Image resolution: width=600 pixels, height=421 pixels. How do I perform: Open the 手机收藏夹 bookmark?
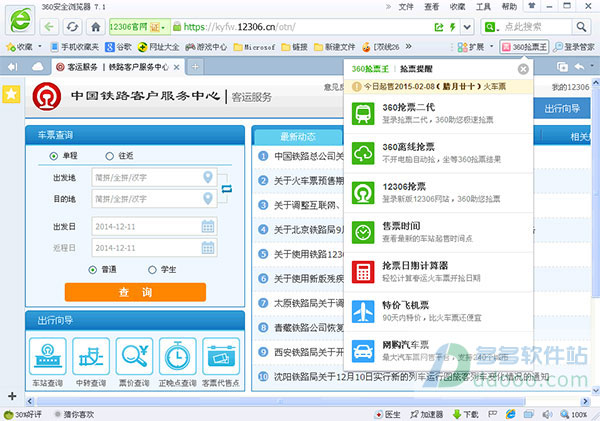[75, 47]
